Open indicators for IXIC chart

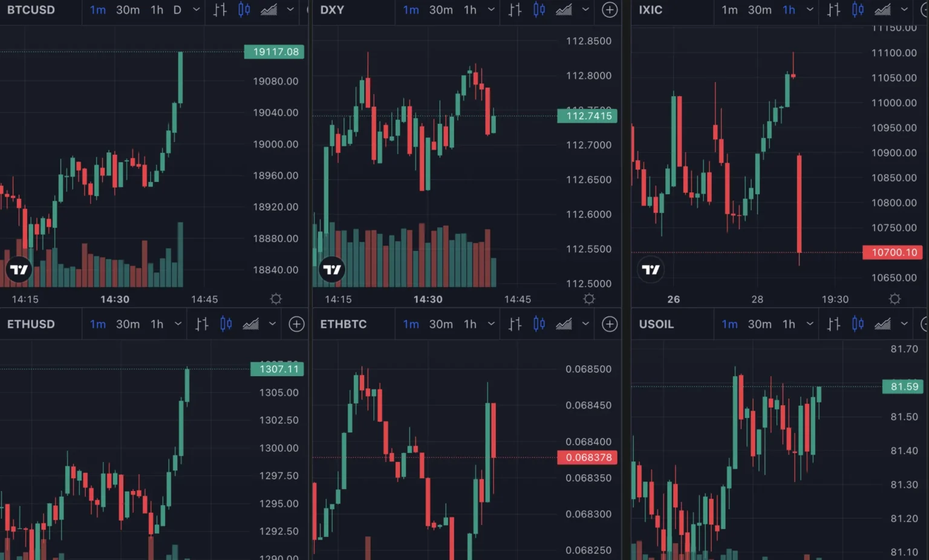[882, 10]
